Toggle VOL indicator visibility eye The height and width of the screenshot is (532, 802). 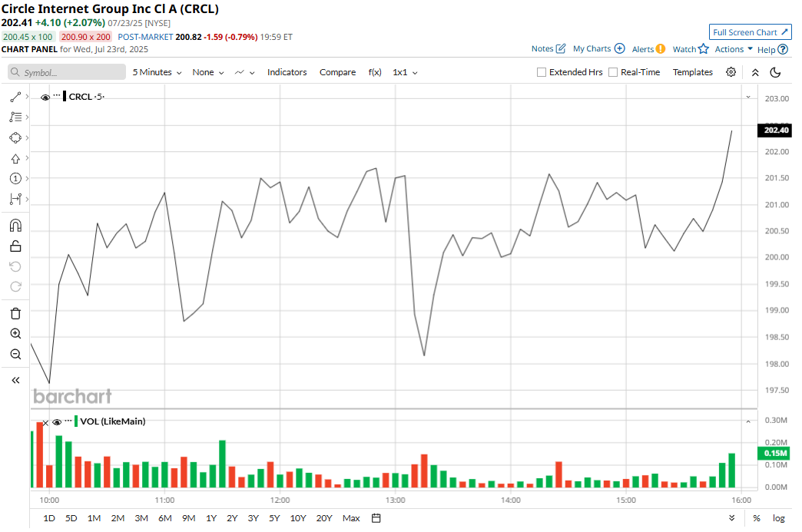[x=57, y=422]
